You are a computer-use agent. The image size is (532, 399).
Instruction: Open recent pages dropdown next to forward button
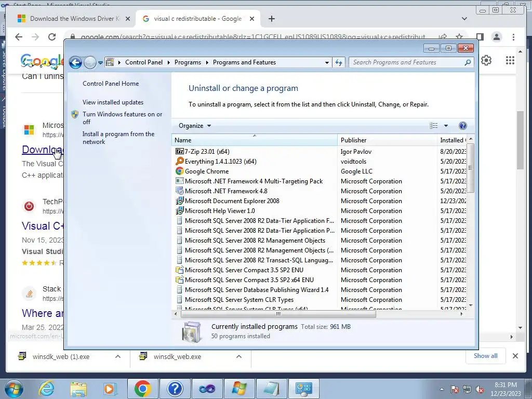pyautogui.click(x=100, y=62)
